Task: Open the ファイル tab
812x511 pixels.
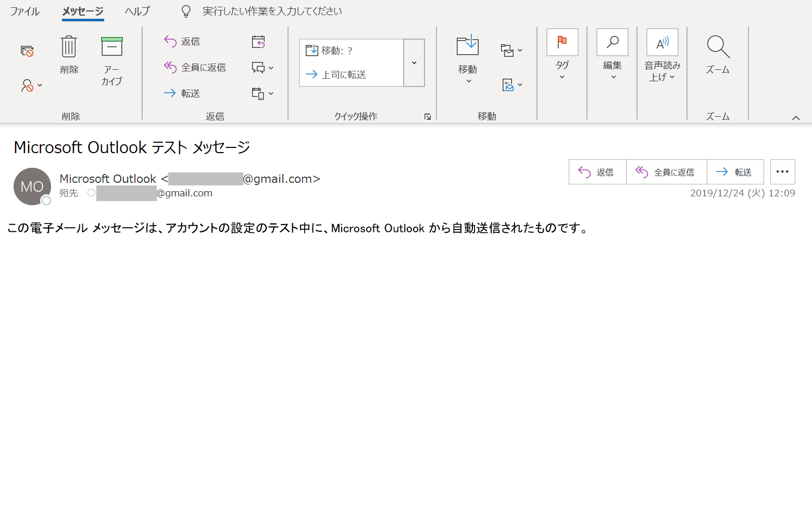Action: [24, 11]
